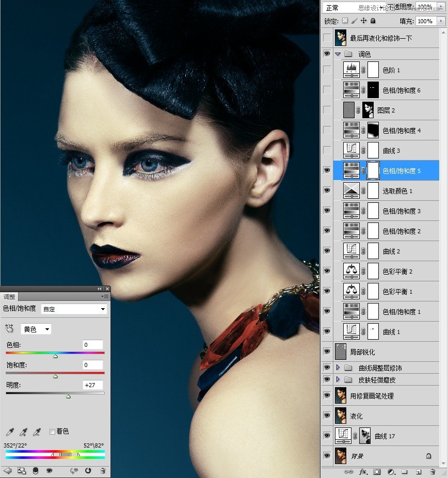Viewport: 448px width, 478px height.
Task: Select the add-to-sample eyedropper
Action: pos(23,432)
